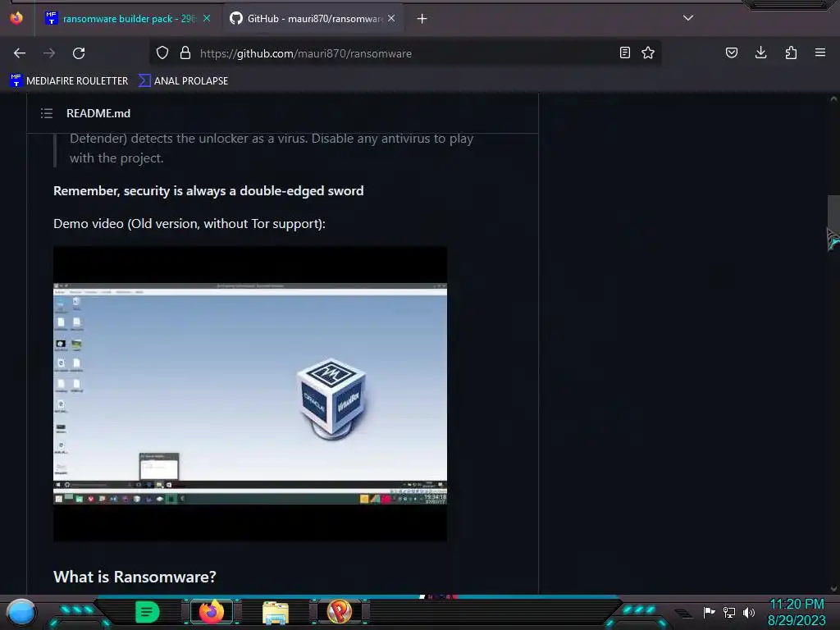Click the Firefox taskbar icon
840x630 pixels.
211,611
